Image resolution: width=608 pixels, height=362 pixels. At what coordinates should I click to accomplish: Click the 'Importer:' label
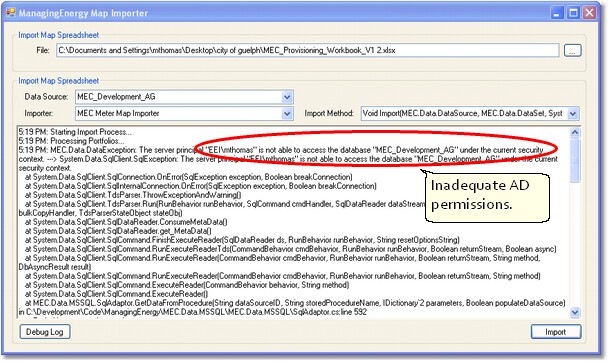[x=39, y=114]
